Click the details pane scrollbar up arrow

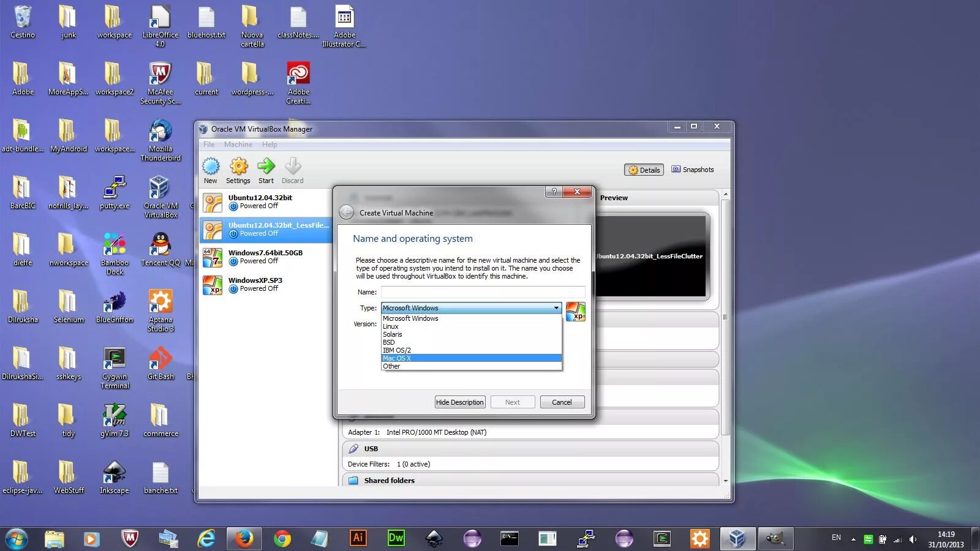coord(726,194)
